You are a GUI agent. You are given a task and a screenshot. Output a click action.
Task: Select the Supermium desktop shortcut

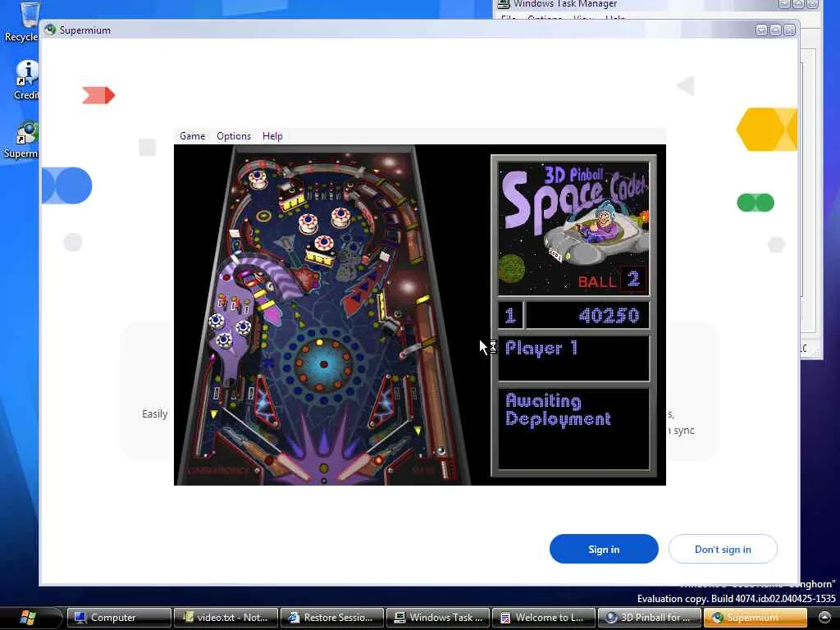coord(21,140)
